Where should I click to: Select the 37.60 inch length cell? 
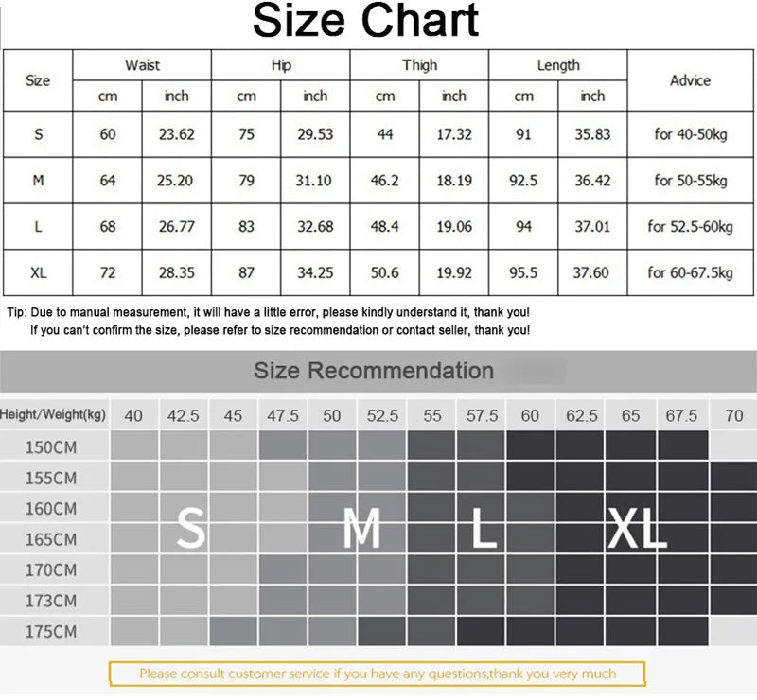592,272
